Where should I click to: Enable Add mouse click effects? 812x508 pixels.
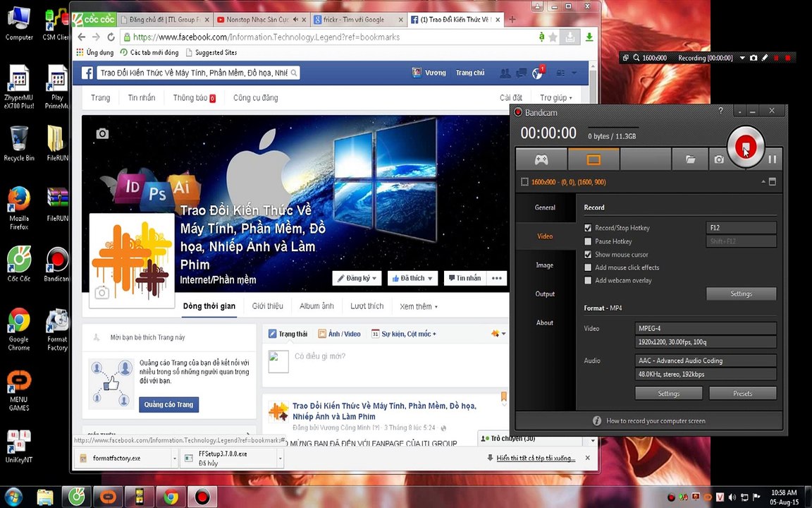[x=588, y=267]
